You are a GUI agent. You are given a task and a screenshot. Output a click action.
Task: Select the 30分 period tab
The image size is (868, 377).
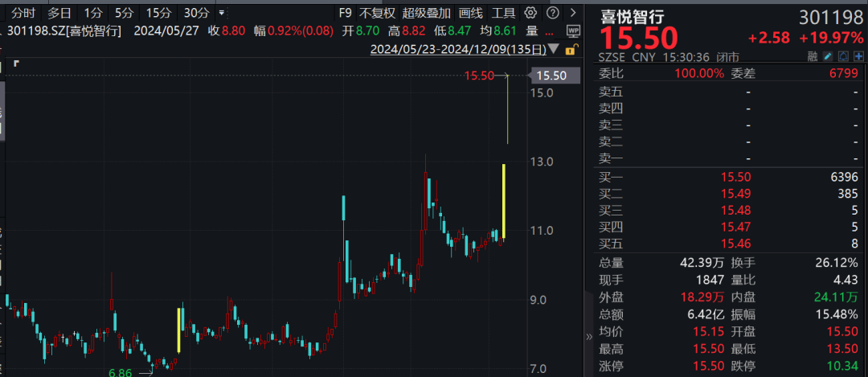(197, 12)
